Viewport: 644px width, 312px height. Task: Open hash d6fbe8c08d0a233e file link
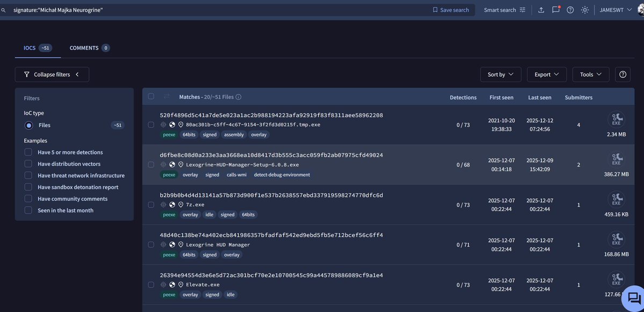[x=271, y=155]
